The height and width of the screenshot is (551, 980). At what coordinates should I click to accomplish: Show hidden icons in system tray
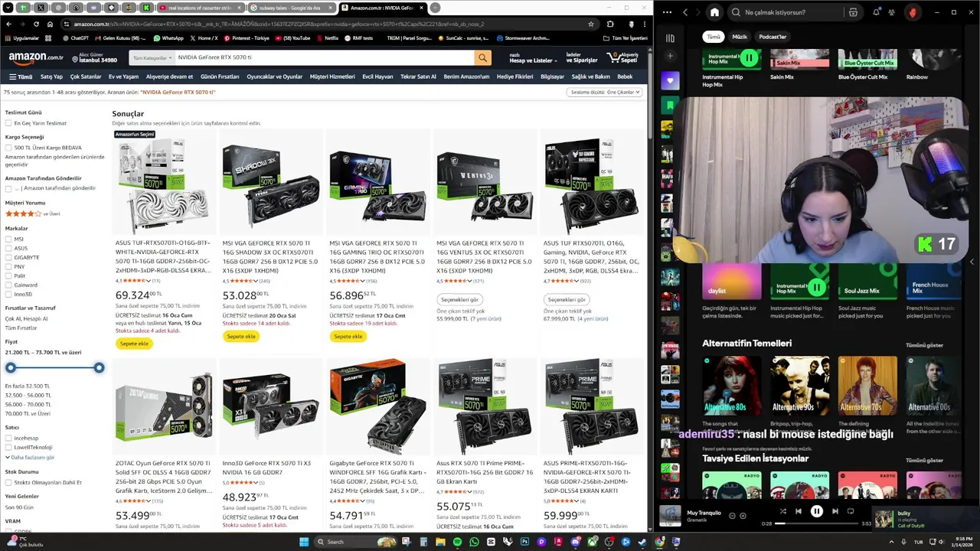point(893,542)
